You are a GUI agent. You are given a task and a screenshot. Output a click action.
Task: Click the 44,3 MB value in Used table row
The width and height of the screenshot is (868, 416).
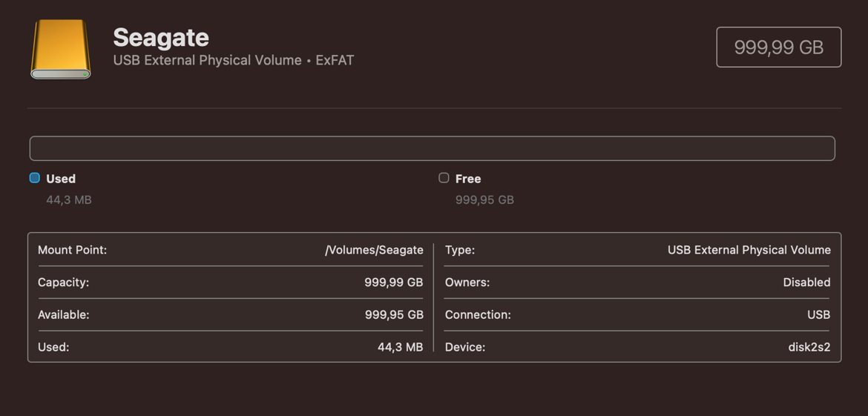tap(400, 347)
